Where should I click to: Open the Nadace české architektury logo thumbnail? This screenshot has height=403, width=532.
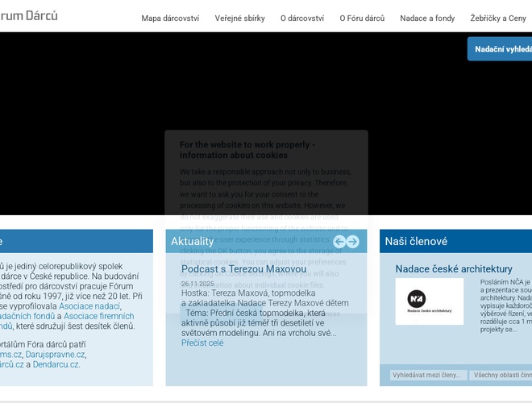point(429,301)
